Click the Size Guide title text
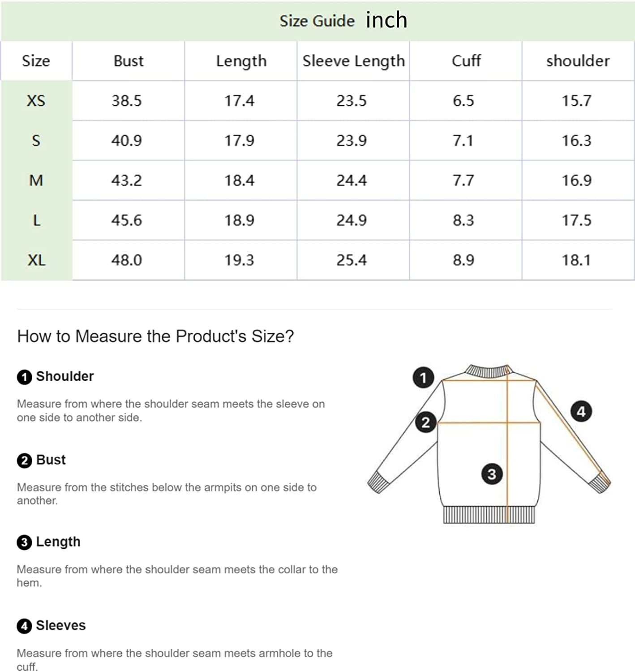 [317, 21]
